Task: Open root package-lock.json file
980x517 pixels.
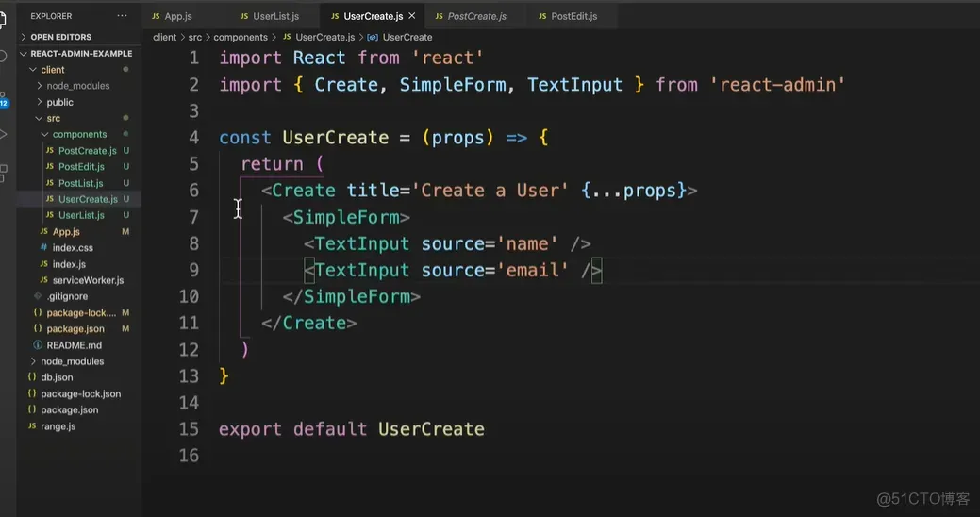Action: (80, 393)
